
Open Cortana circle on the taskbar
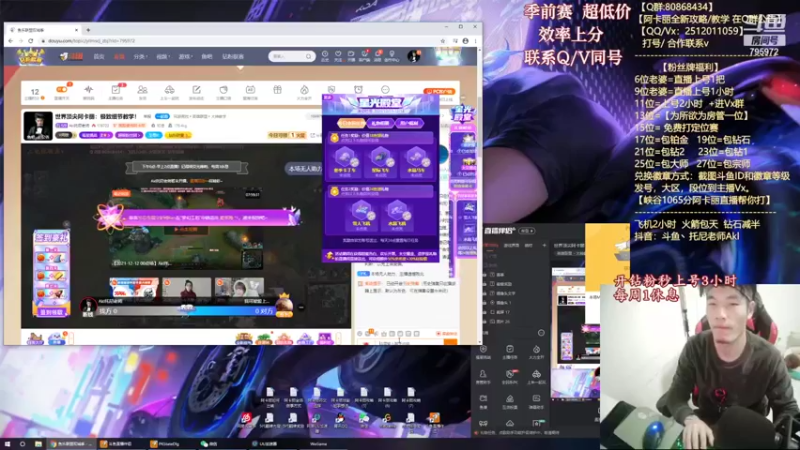[x=22, y=444]
